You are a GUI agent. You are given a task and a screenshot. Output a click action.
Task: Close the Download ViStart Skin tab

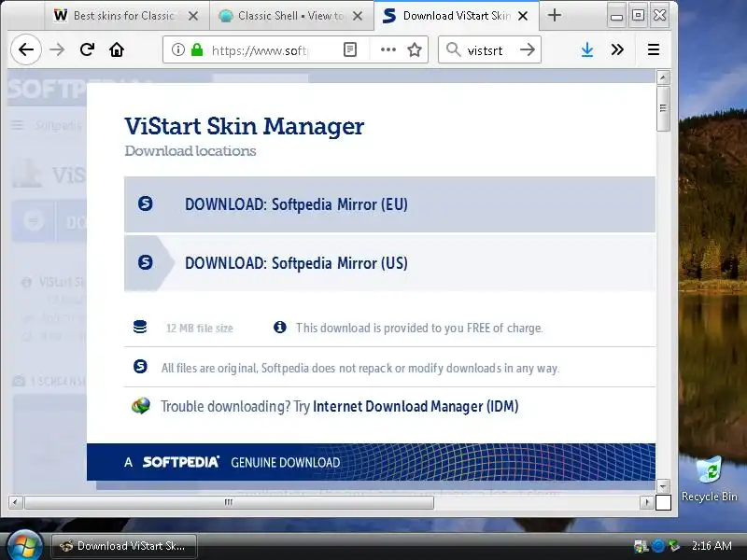[523, 16]
